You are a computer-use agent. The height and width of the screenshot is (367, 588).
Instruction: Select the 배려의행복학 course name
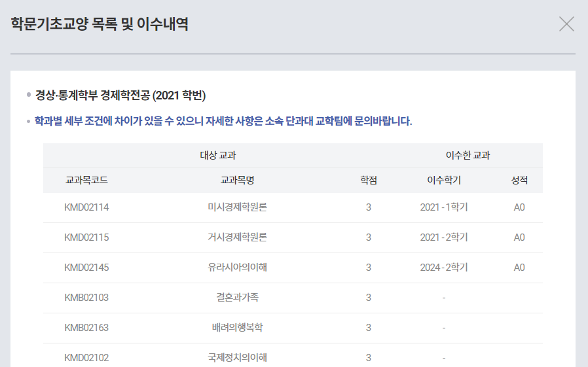pos(237,328)
